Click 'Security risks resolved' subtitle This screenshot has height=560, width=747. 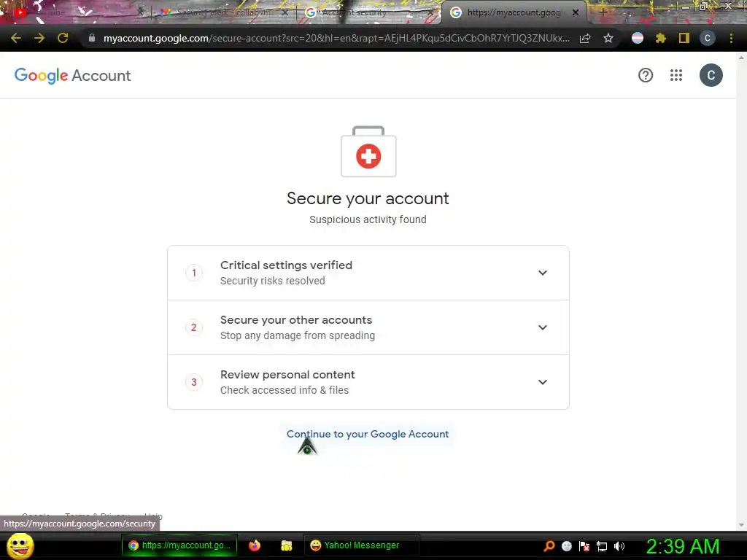click(273, 281)
